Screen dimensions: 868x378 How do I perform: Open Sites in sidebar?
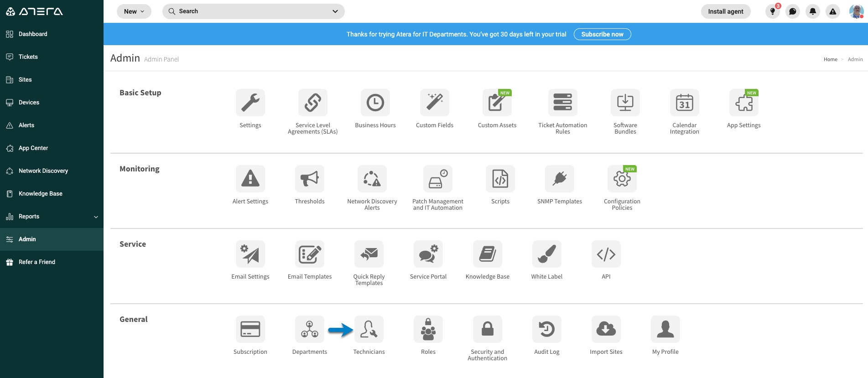click(52, 80)
